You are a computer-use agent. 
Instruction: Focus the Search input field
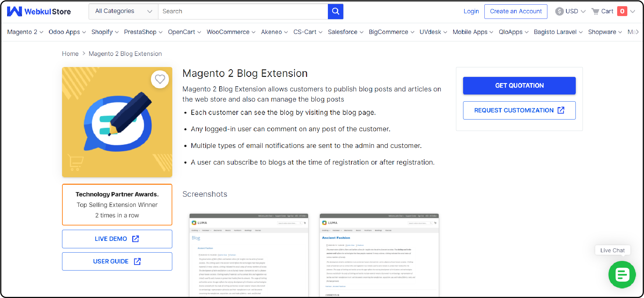(x=243, y=11)
